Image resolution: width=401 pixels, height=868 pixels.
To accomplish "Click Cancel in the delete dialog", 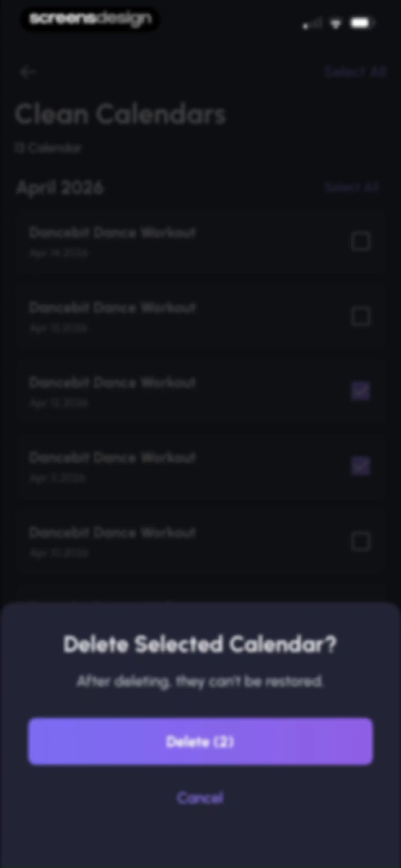I will [x=200, y=798].
